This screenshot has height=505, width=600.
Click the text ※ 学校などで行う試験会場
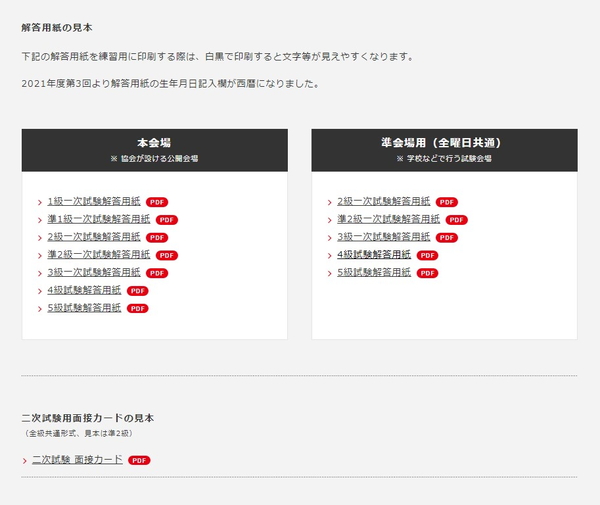444,158
